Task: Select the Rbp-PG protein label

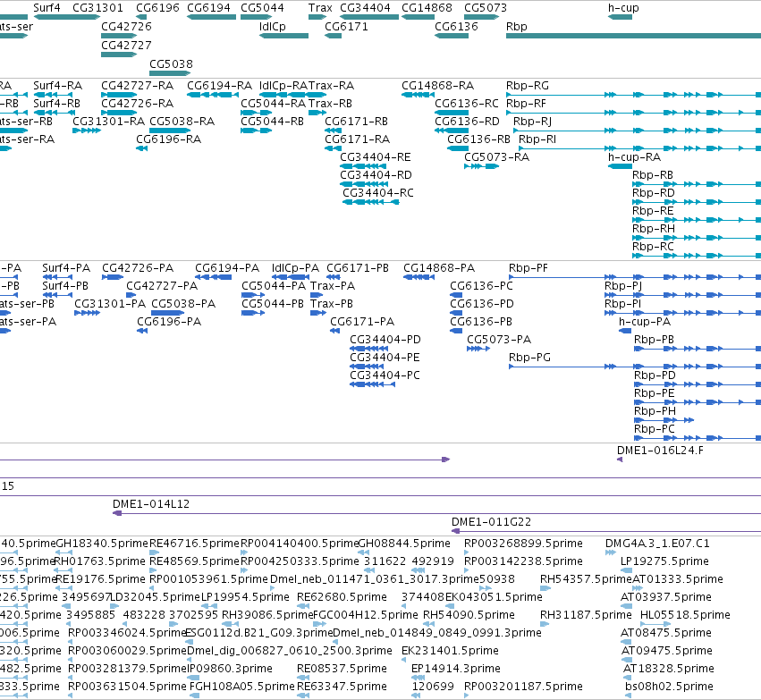Action: pyautogui.click(x=529, y=358)
